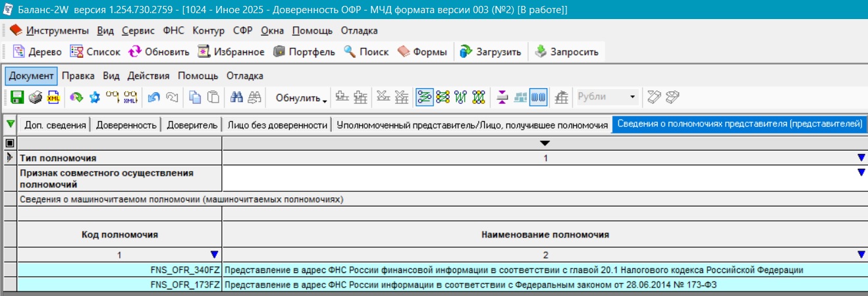Screen dimensions: 868x296
Task: Paste using the clipboard icon
Action: (213, 97)
